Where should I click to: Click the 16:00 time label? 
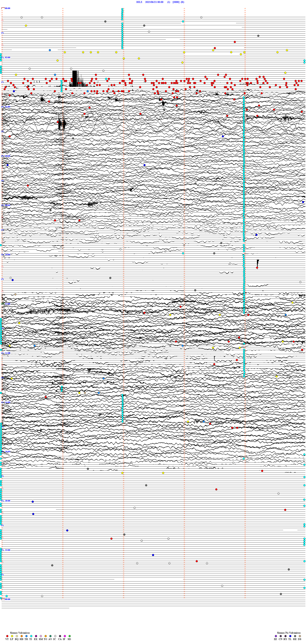click(x=8, y=402)
